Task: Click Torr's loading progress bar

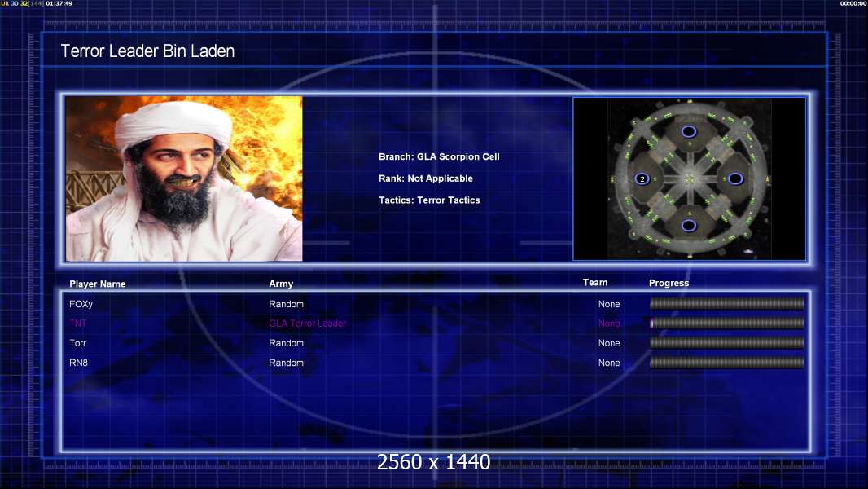Action: click(726, 343)
